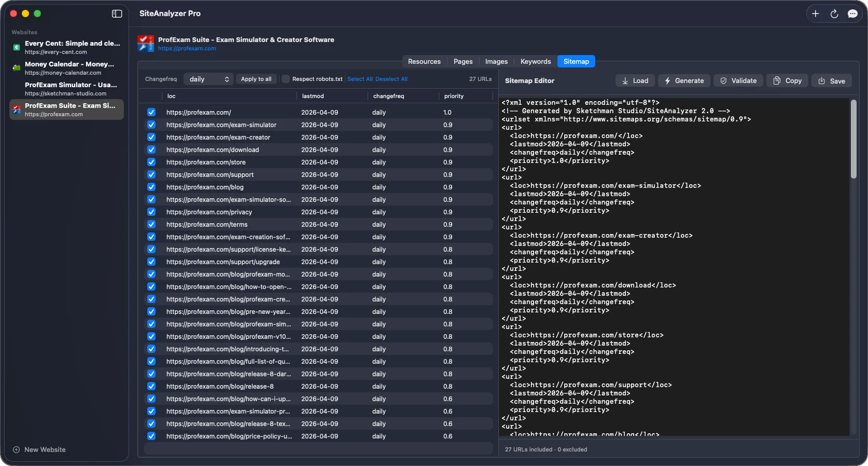The height and width of the screenshot is (466, 868).
Task: Click New Website label in sidebar
Action: 45,450
